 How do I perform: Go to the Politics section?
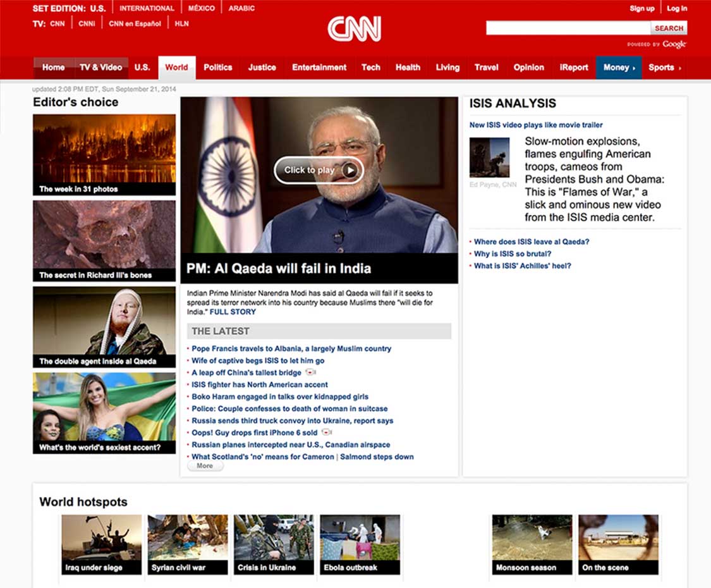click(218, 68)
